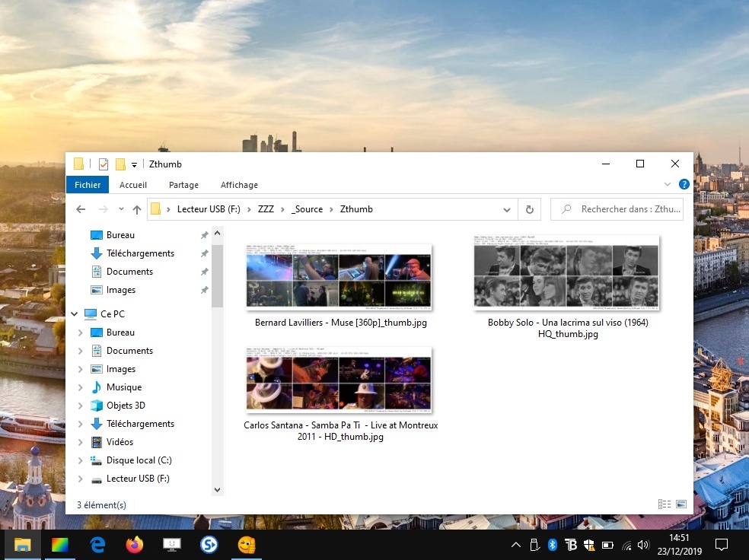
Task: Open Help with the blue question mark
Action: (684, 184)
